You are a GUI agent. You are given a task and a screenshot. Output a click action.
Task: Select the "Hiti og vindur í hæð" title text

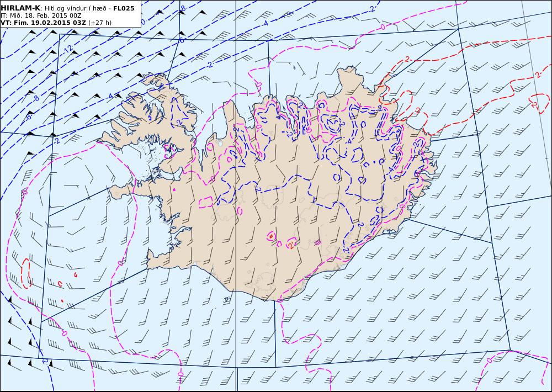(76, 8)
